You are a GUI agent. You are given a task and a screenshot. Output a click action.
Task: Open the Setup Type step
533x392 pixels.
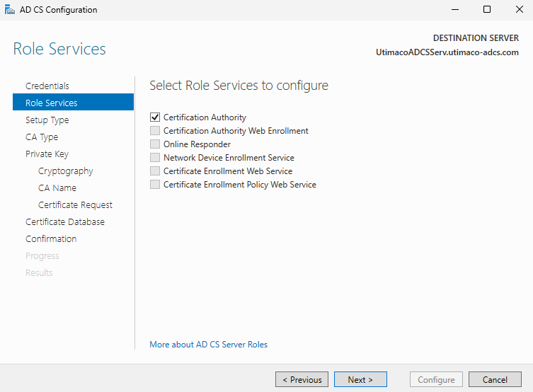pyautogui.click(x=47, y=120)
